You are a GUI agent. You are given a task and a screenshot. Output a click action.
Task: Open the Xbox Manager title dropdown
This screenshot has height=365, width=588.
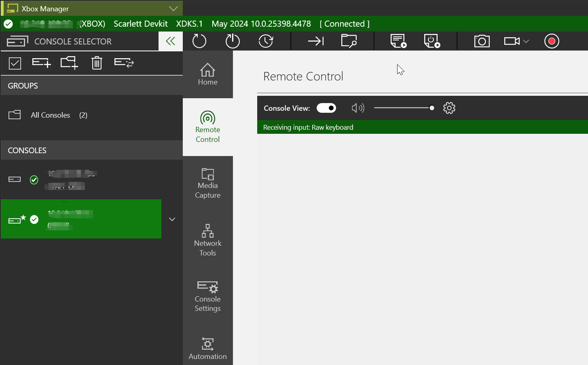(173, 8)
